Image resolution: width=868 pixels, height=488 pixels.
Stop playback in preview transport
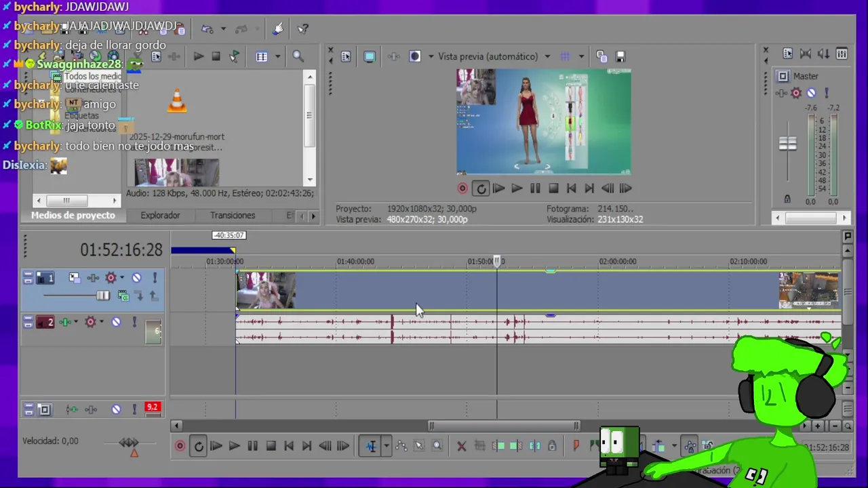click(553, 188)
